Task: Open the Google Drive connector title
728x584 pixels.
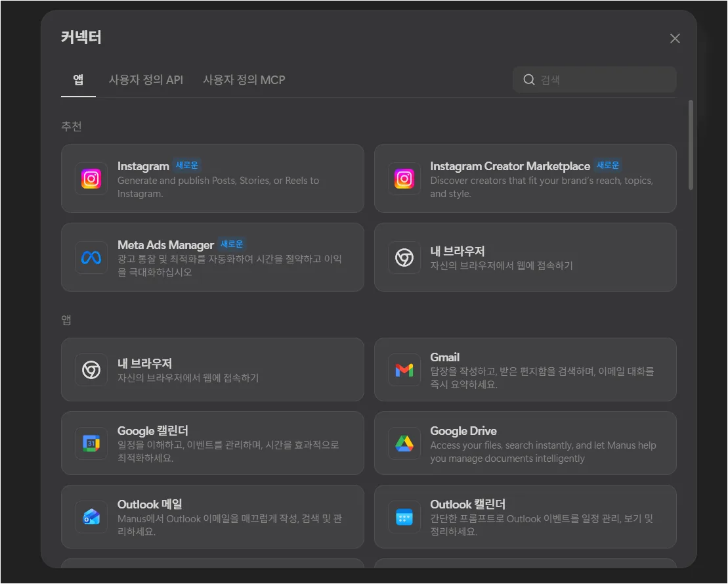Action: click(x=463, y=431)
